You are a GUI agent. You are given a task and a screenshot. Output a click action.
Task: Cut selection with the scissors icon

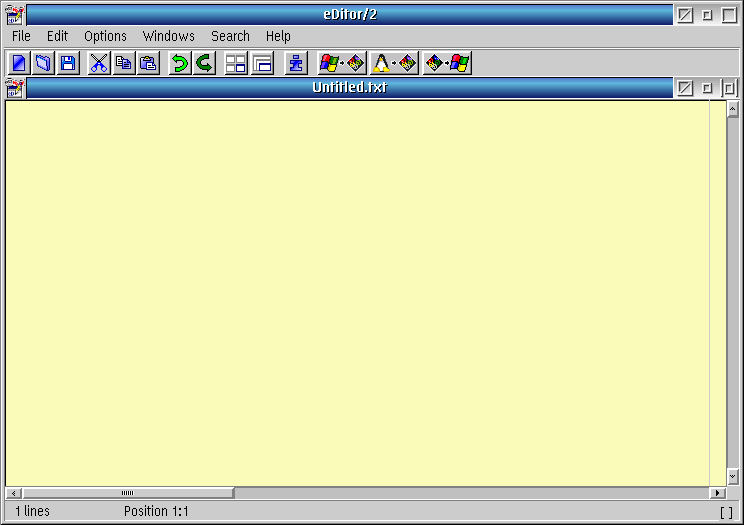click(x=99, y=63)
